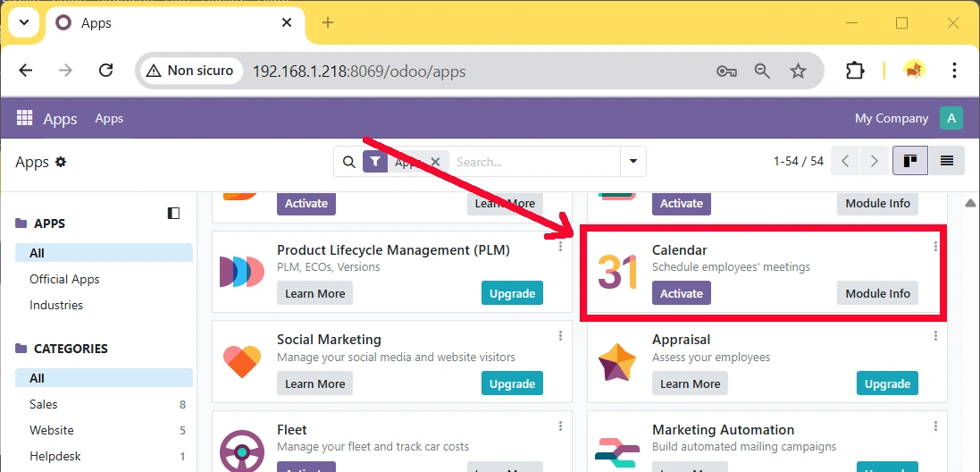Open the tab search dropdown arrow
The image size is (980, 472).
click(24, 23)
